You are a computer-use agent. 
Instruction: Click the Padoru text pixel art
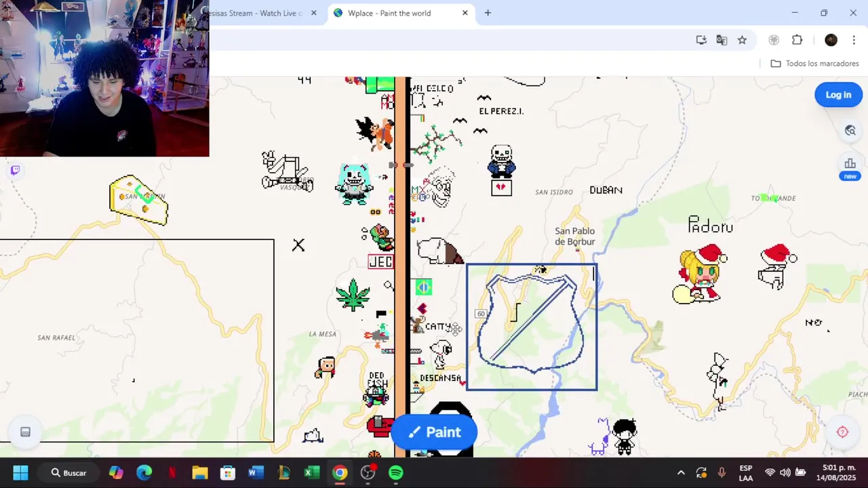tap(710, 226)
